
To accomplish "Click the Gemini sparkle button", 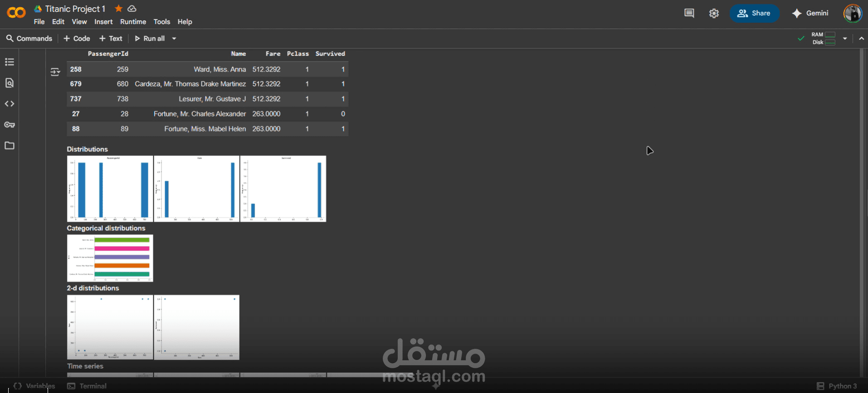I will point(810,13).
